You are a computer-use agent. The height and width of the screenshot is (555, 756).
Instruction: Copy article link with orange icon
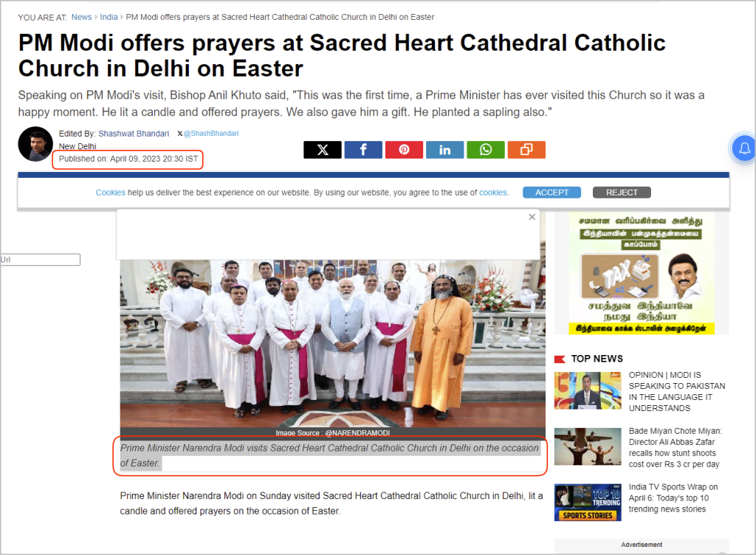[526, 150]
